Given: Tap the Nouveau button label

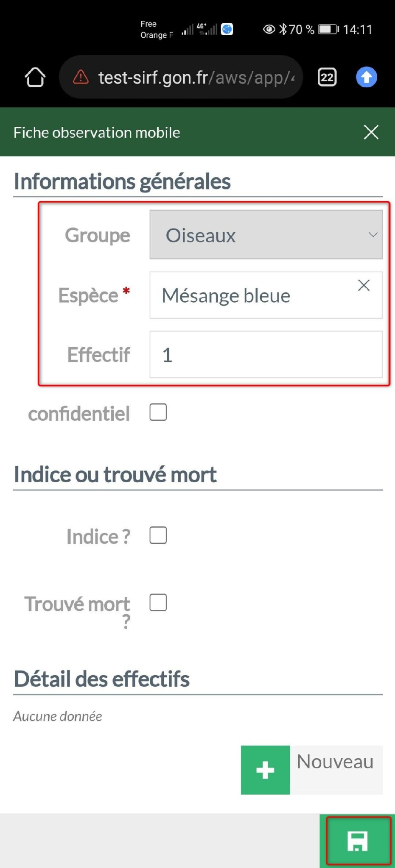Looking at the screenshot, I should tap(335, 762).
